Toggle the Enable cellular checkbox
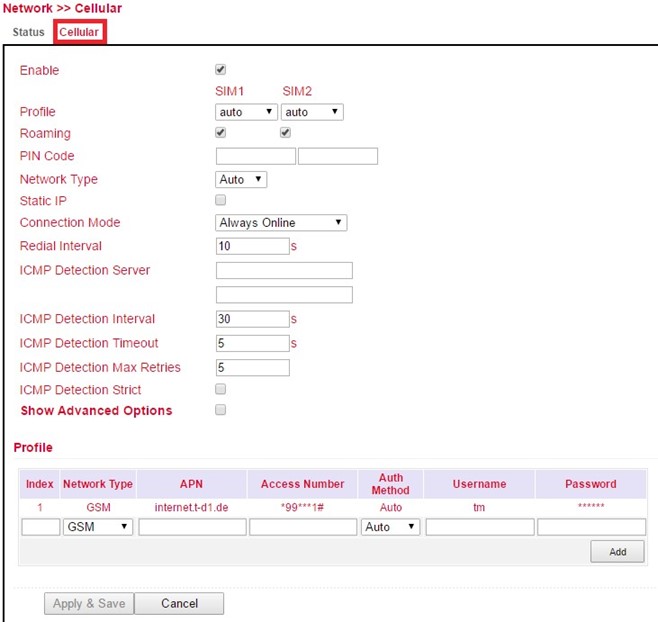Viewport: 658px width, 622px height. point(220,70)
